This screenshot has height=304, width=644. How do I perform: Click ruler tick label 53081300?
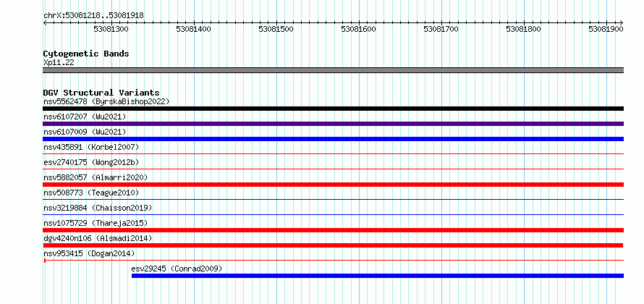[111, 29]
